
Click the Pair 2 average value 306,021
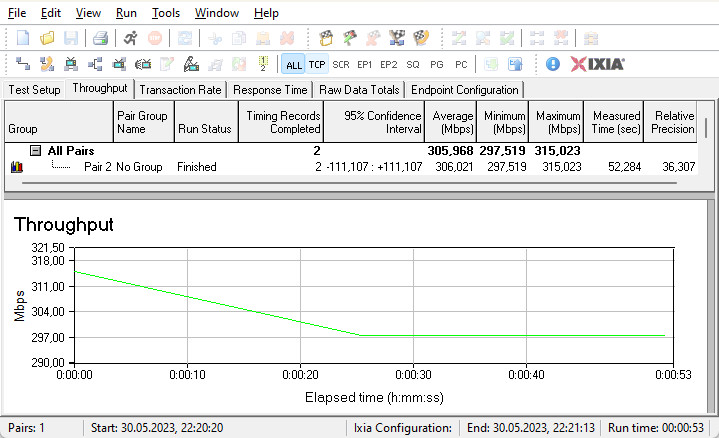[454, 167]
